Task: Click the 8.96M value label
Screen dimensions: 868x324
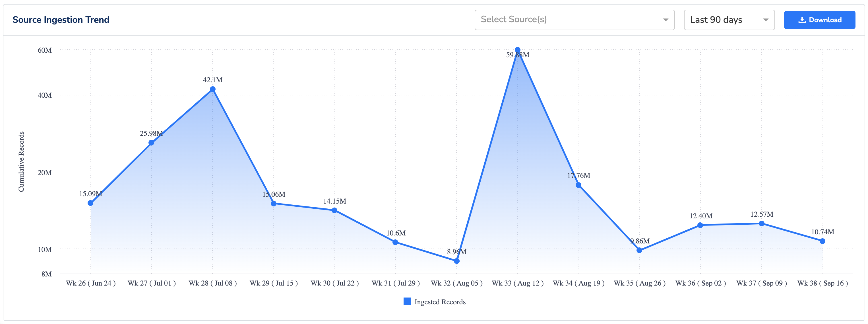Action: pyautogui.click(x=456, y=252)
